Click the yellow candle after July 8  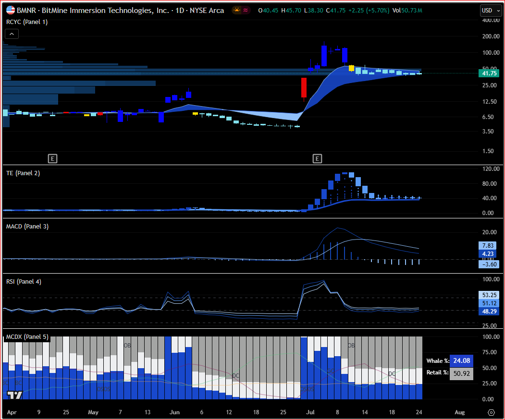(x=351, y=68)
